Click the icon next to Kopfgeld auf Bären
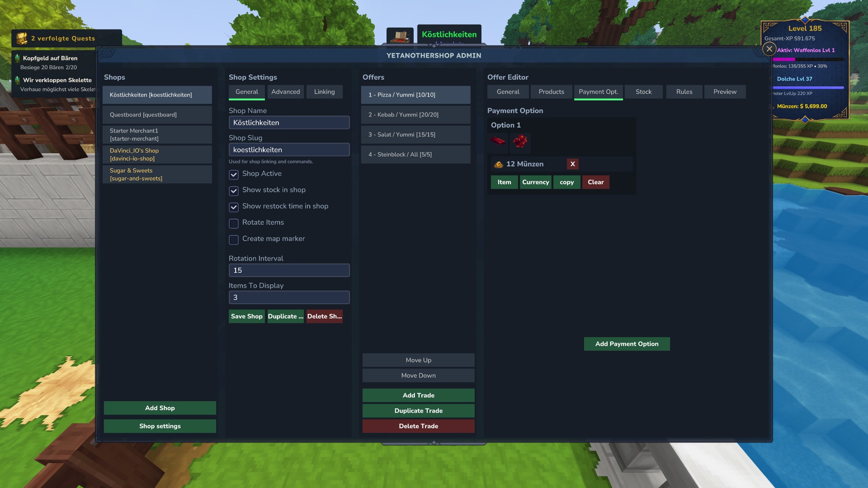The width and height of the screenshot is (868, 488). pos(17,58)
